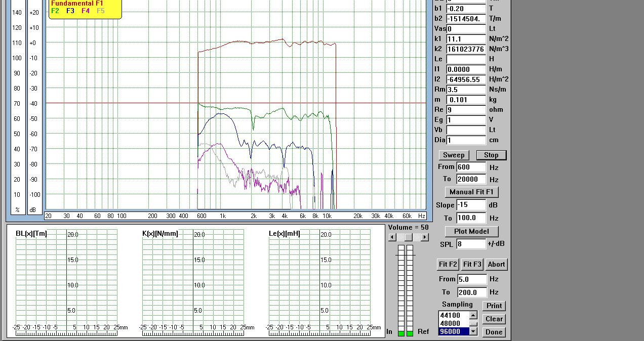This screenshot has width=644, height=341.
Task: Click the Dia input field
Action: pyautogui.click(x=466, y=140)
